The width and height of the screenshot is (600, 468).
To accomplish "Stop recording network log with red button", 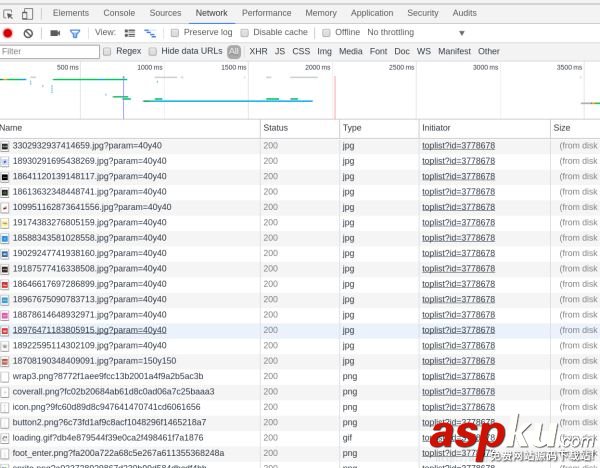I will tap(8, 33).
